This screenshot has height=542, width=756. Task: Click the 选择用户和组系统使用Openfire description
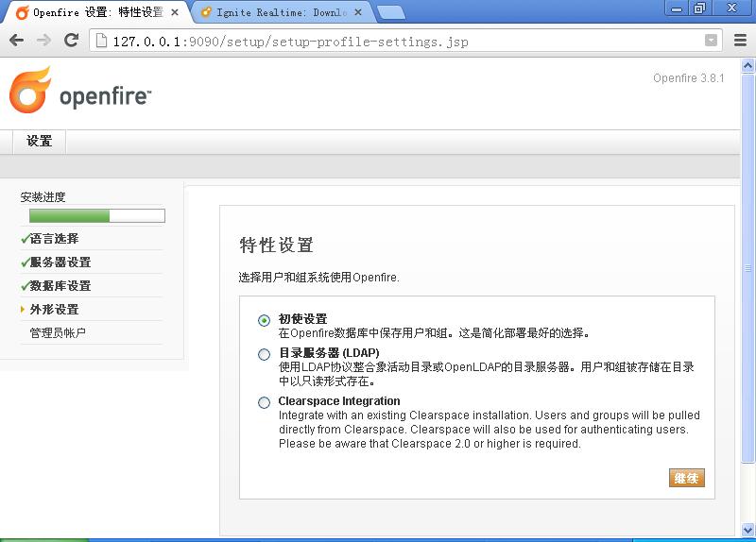[318, 278]
